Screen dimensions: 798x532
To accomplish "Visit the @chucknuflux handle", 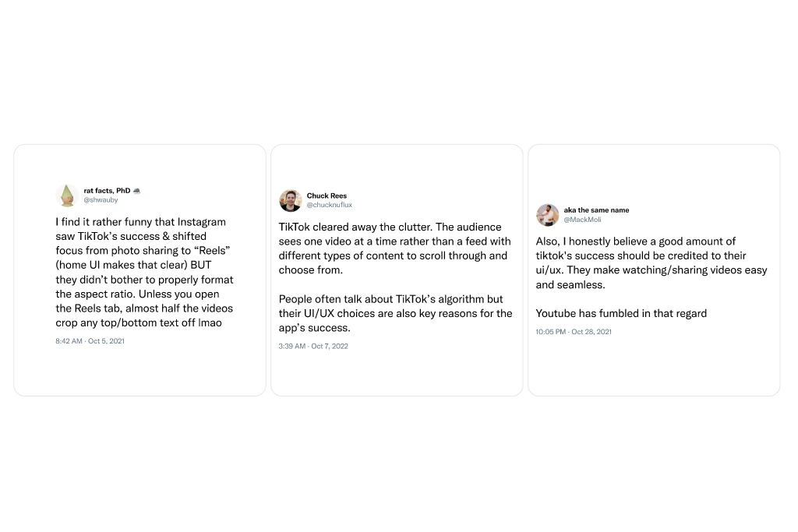I will click(329, 206).
